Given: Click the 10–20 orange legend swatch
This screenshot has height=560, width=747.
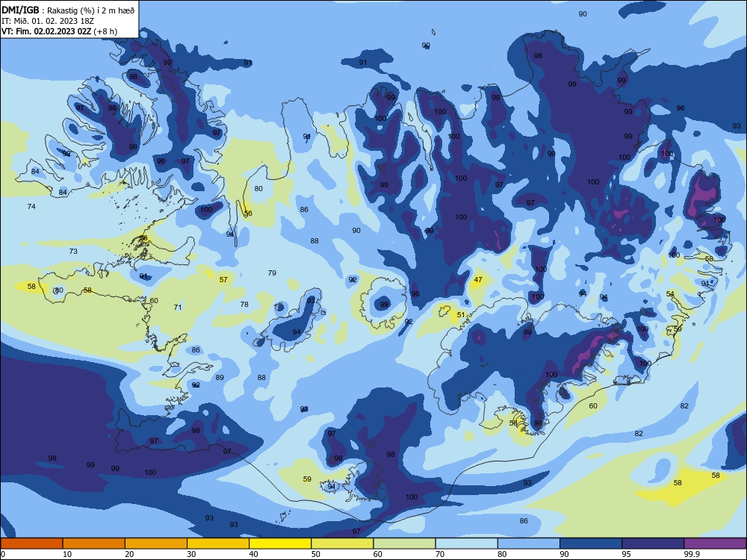Looking at the screenshot, I should (x=94, y=544).
